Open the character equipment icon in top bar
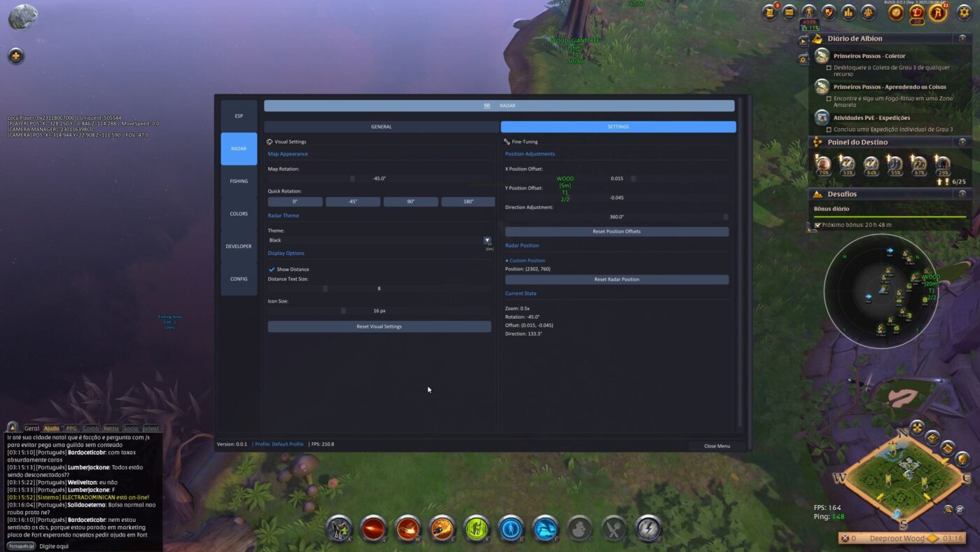The width and height of the screenshot is (980, 552). pos(809,12)
